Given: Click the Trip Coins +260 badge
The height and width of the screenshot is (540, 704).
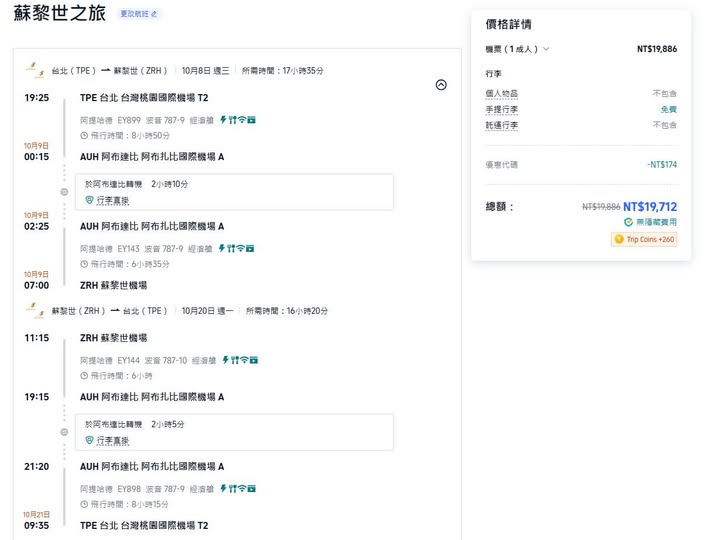Looking at the screenshot, I should [645, 239].
